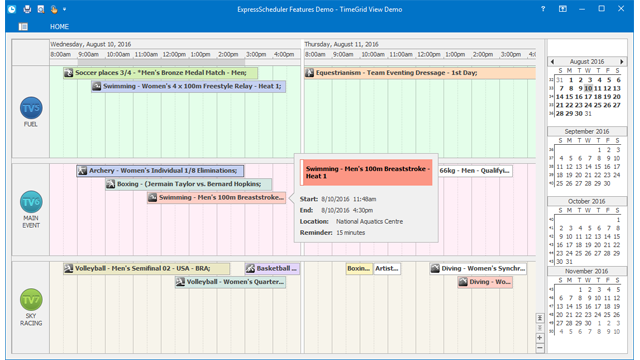Select the TV5 FUEL resource icon
Image resolution: width=640 pixels, height=360 pixels.
[x=31, y=108]
